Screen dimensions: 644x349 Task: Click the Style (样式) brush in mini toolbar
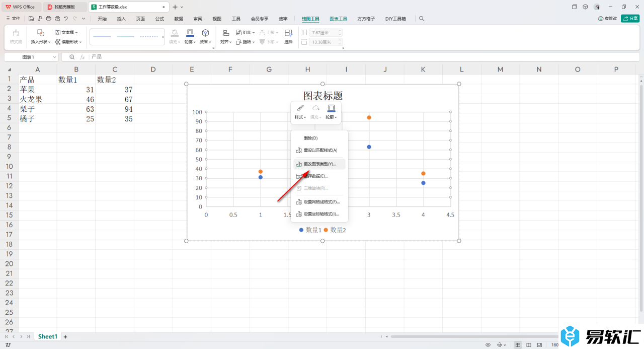tap(300, 108)
